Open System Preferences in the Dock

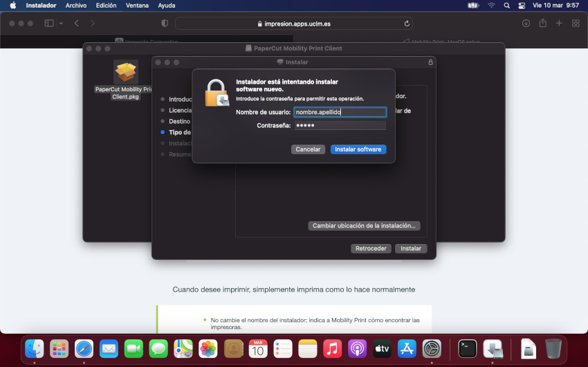432,348
